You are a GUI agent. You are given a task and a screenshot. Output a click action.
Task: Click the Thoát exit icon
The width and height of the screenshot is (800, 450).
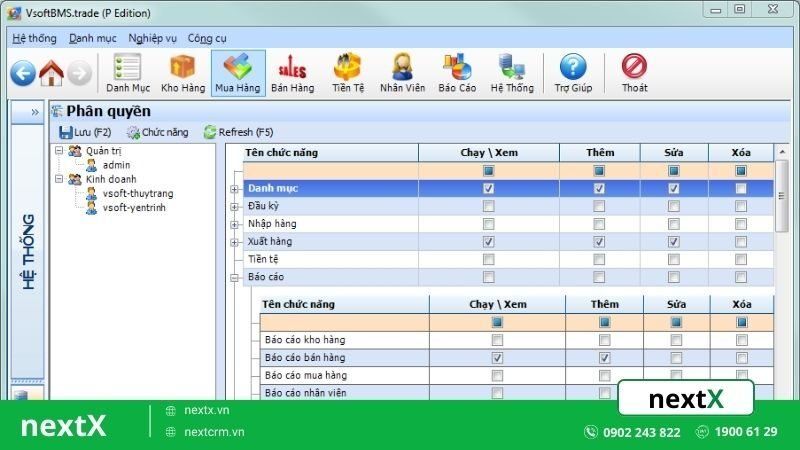coord(634,73)
